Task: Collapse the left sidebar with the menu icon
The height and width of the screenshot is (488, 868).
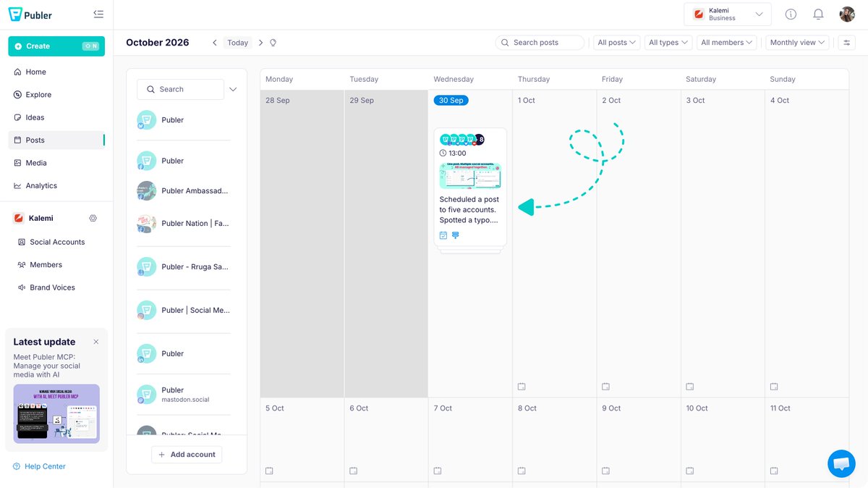Action: [98, 14]
